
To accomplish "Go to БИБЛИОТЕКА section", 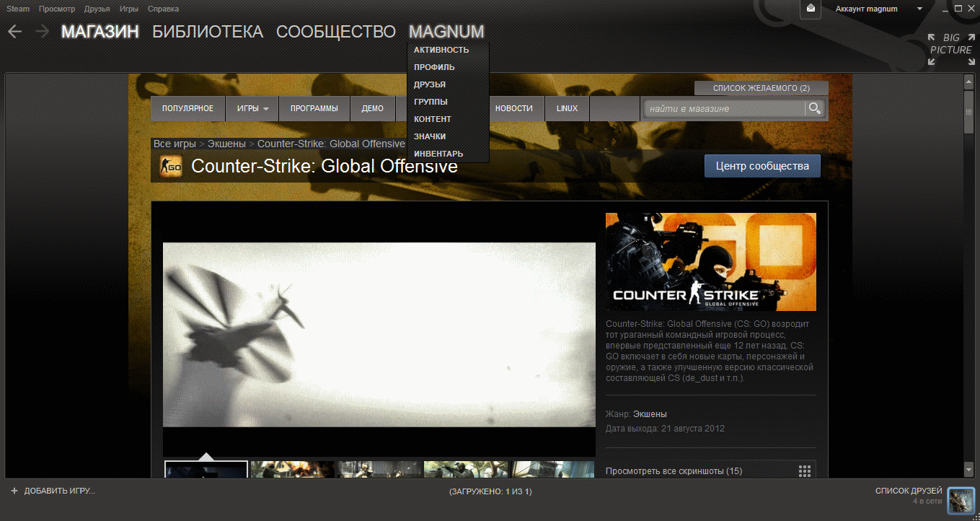I will point(208,32).
